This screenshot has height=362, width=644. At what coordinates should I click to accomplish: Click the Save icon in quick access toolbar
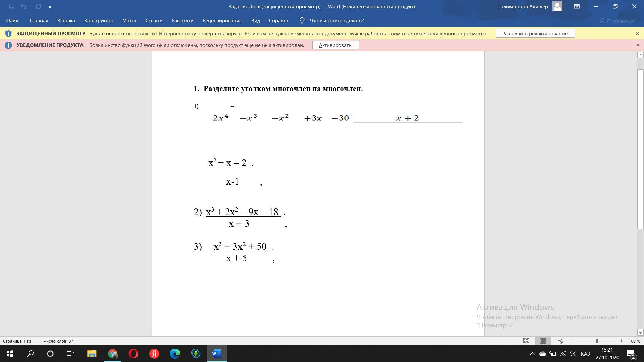point(12,6)
